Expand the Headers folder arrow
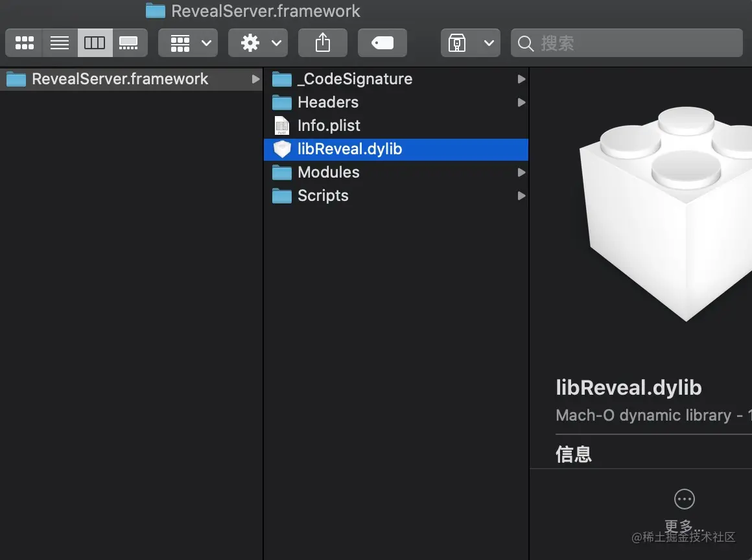 tap(521, 102)
